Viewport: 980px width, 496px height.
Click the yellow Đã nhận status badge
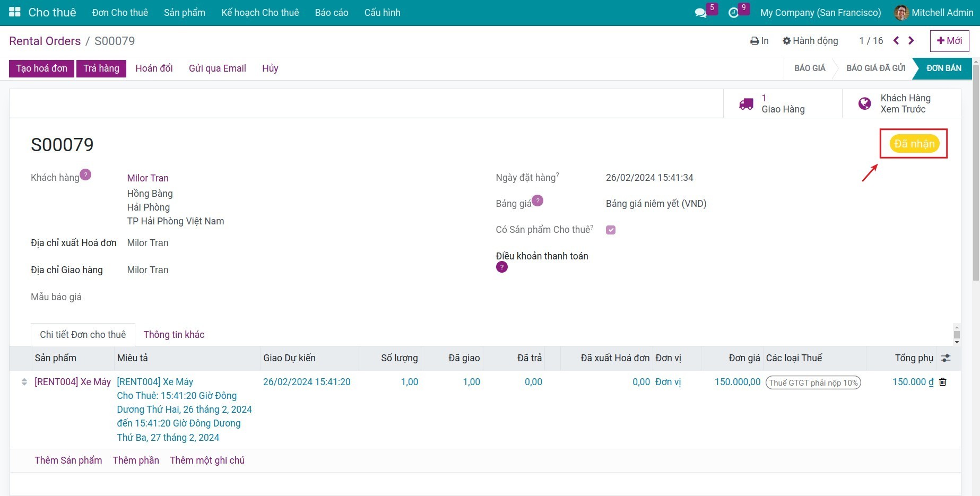click(x=914, y=144)
